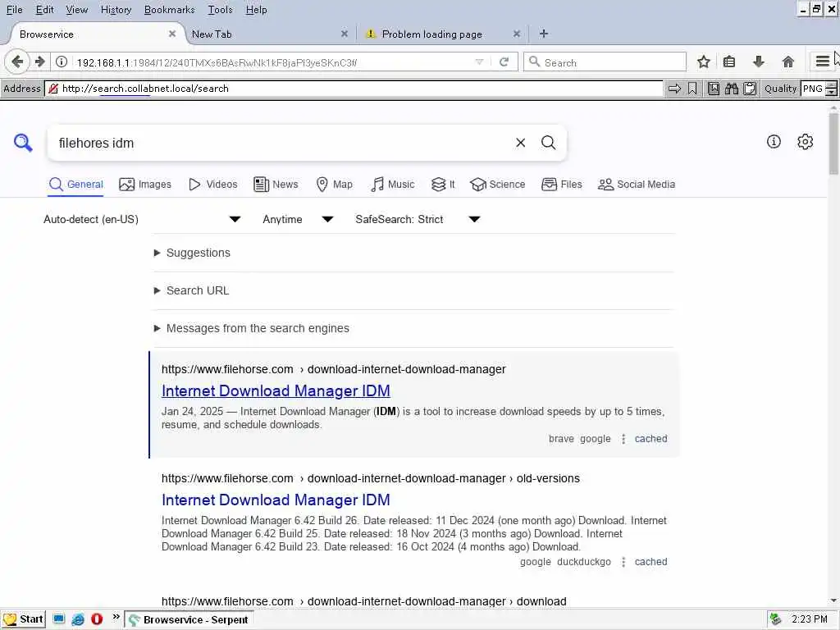
Task: Open URL bar history dropdown arrow
Action: (479, 62)
